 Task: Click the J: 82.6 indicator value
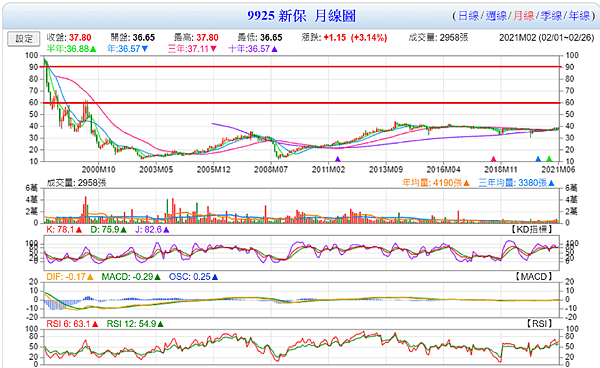pos(152,230)
